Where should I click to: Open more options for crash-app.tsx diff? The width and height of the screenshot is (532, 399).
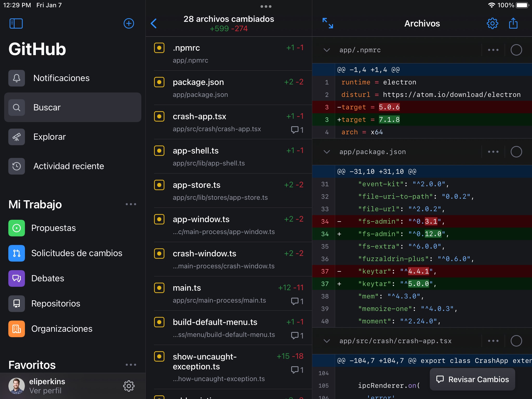(493, 341)
